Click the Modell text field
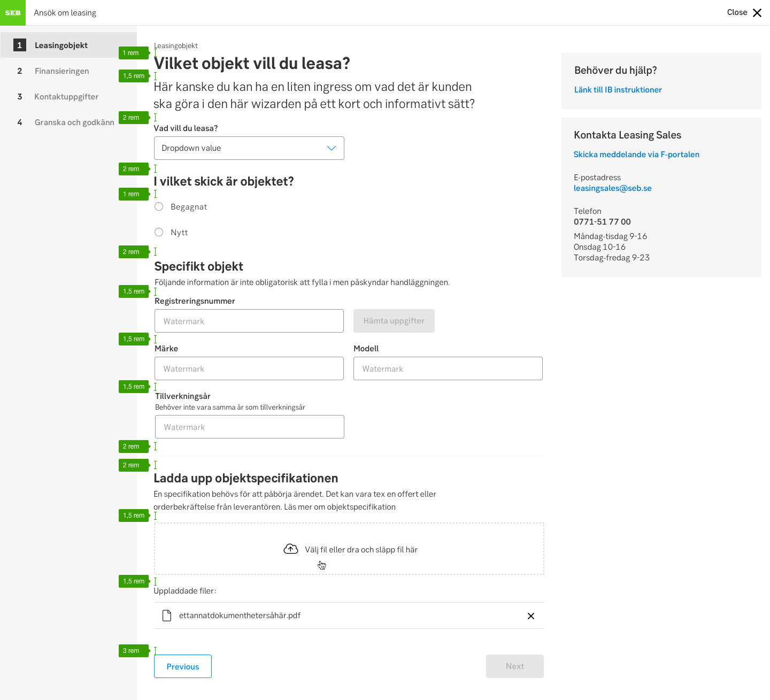Viewport: 770px width, 700px height. click(448, 368)
